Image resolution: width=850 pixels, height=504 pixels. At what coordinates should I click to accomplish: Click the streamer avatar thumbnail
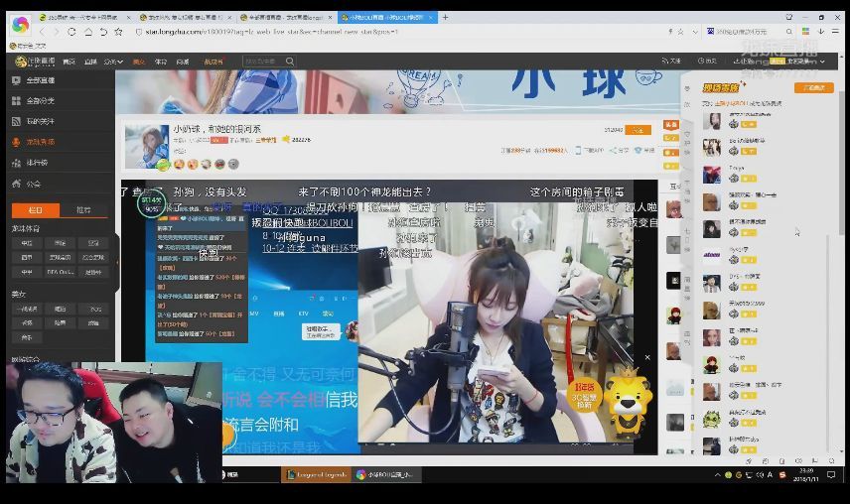click(147, 147)
